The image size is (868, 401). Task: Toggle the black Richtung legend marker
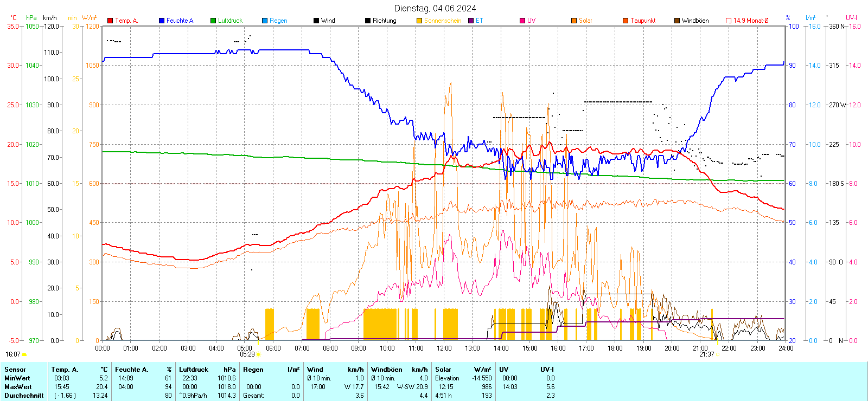(368, 21)
